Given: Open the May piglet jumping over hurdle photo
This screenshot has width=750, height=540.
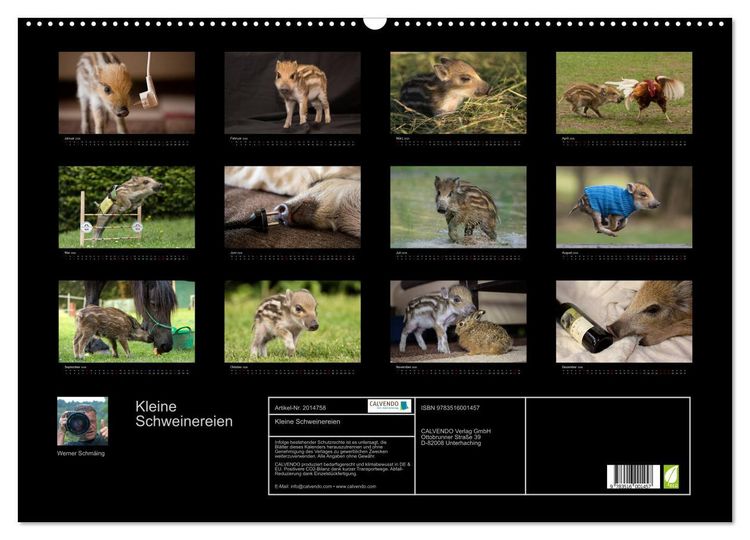Looking at the screenshot, I should click(127, 207).
